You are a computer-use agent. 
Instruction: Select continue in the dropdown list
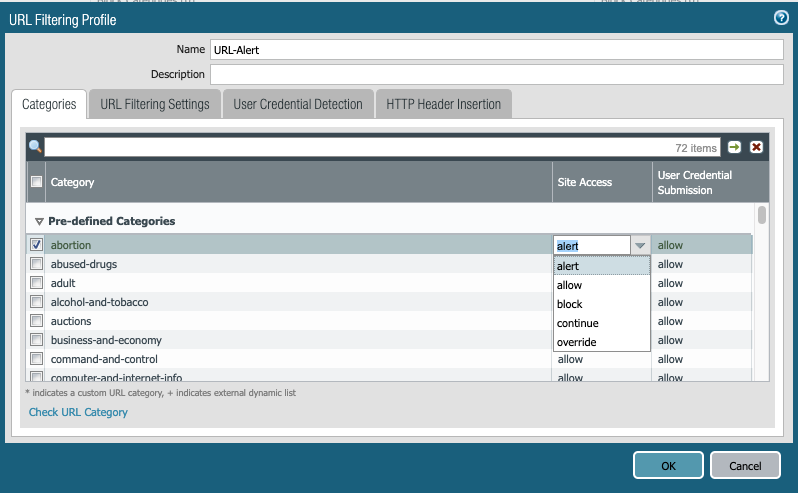point(577,323)
